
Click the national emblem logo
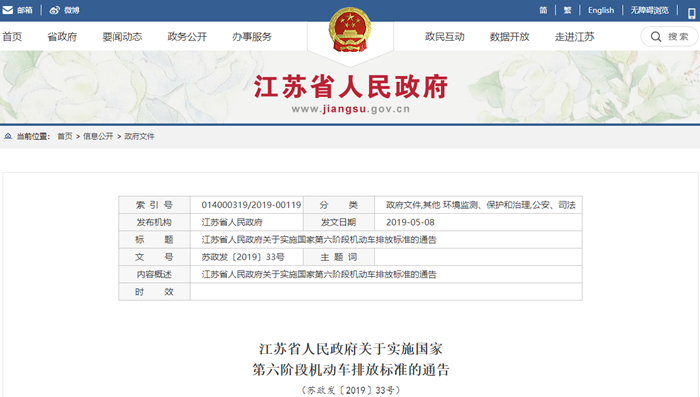tap(350, 29)
